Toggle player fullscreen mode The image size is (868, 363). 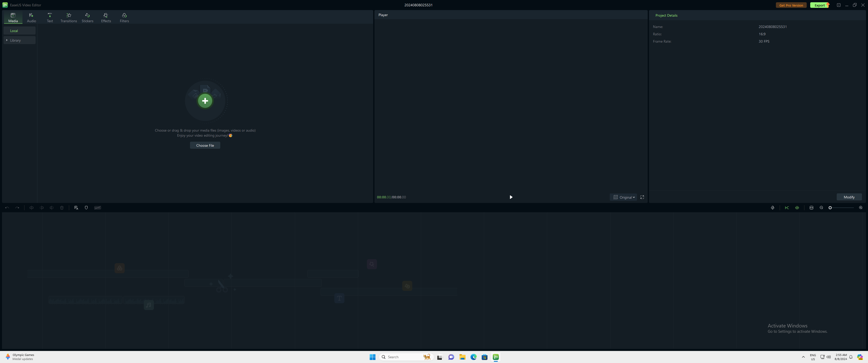[x=642, y=197]
